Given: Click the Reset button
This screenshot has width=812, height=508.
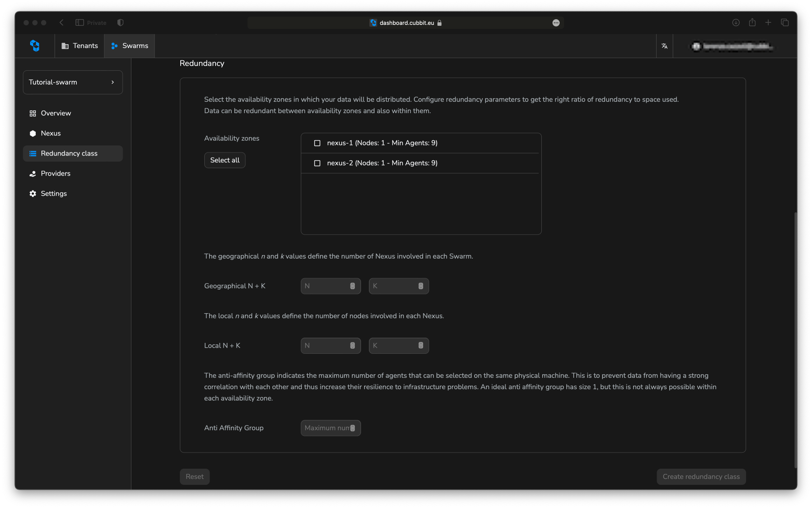Looking at the screenshot, I should pyautogui.click(x=195, y=477).
